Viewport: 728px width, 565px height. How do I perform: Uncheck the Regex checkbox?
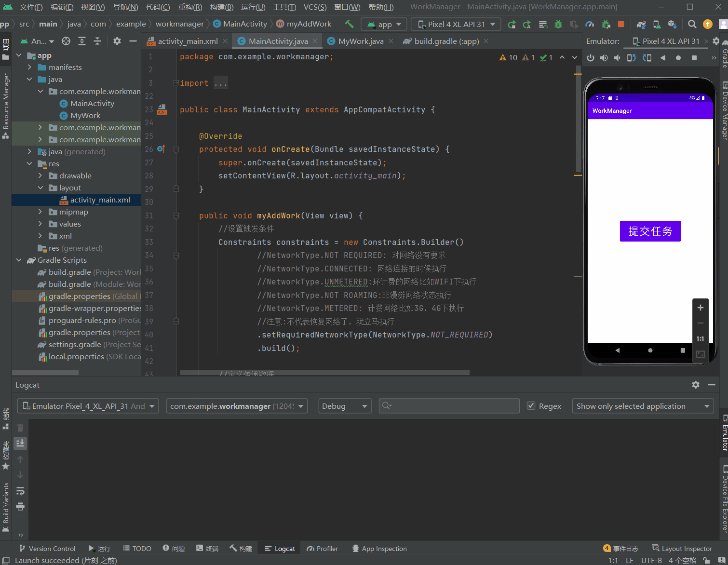point(531,406)
